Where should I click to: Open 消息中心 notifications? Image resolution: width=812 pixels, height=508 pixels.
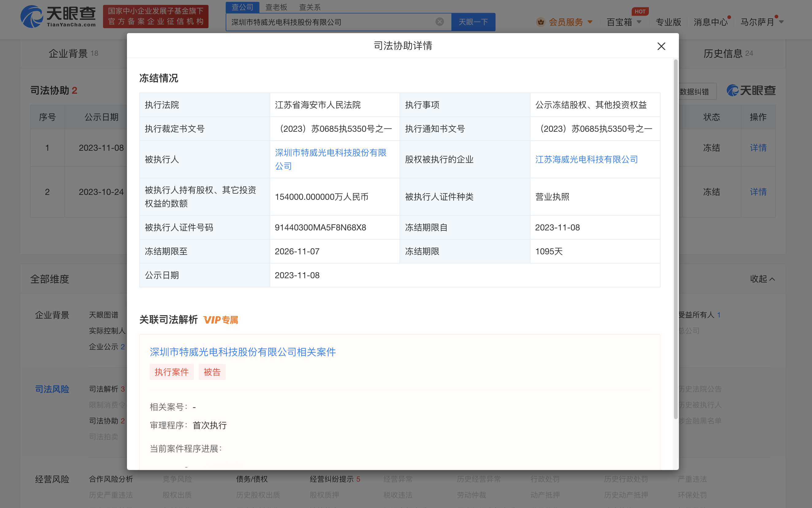pos(710,22)
